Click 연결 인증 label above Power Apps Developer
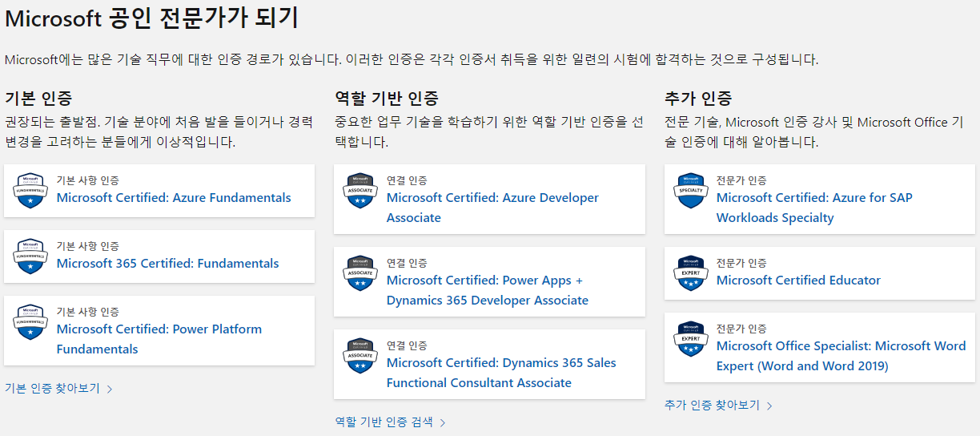This screenshot has width=980, height=436. pyautogui.click(x=407, y=264)
